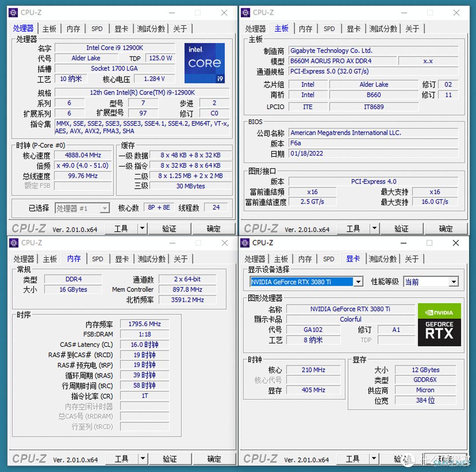The height and width of the screenshot is (472, 476).
Task: Select 測試分數 tab in the mainboard window
Action: (383, 29)
